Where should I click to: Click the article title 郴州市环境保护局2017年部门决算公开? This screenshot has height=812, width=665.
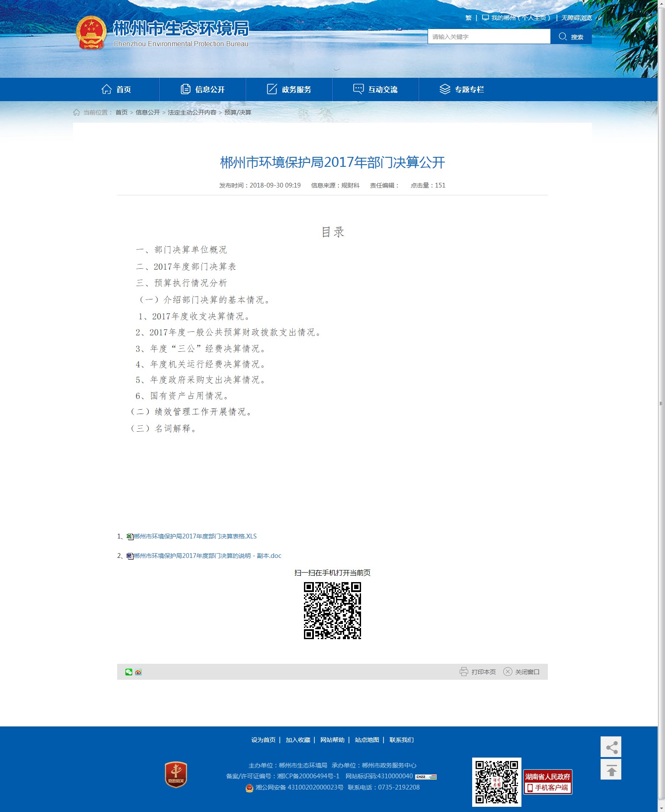point(332,162)
